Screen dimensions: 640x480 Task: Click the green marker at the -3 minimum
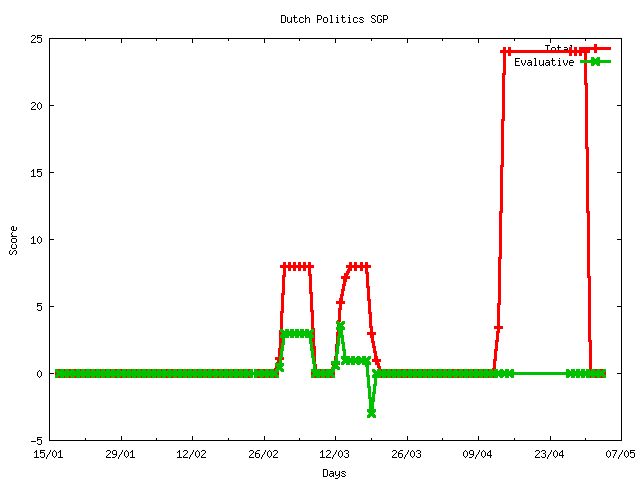371,413
